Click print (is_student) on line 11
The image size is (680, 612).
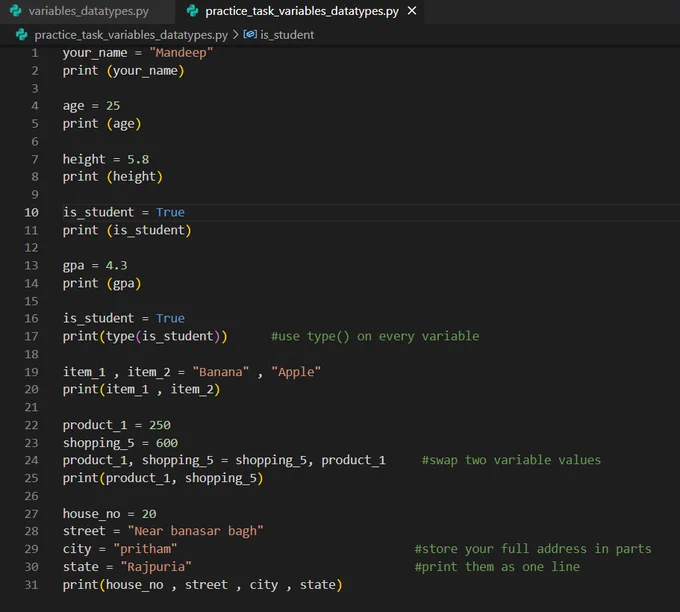(x=127, y=230)
